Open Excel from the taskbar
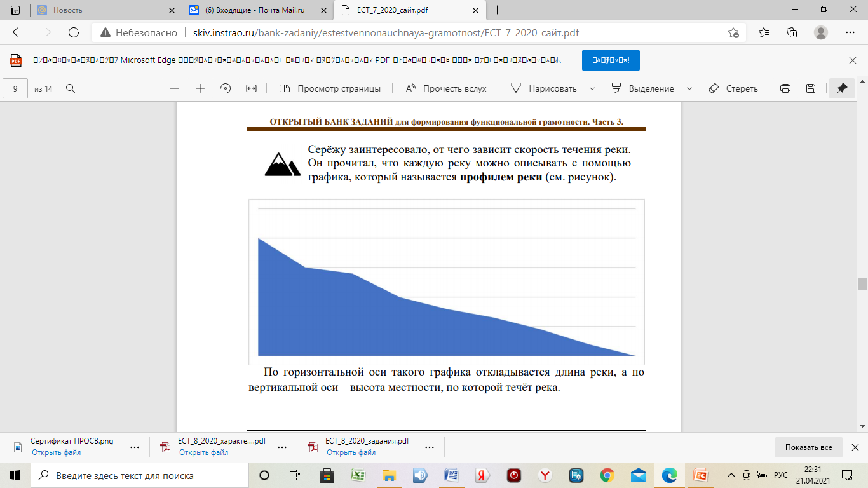This screenshot has height=488, width=868. pyautogui.click(x=358, y=475)
